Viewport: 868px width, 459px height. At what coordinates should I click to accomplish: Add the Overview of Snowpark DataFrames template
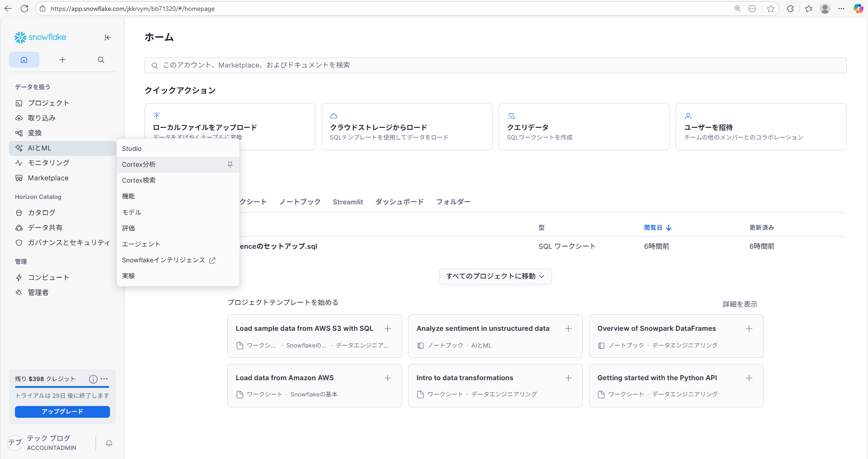click(x=749, y=329)
